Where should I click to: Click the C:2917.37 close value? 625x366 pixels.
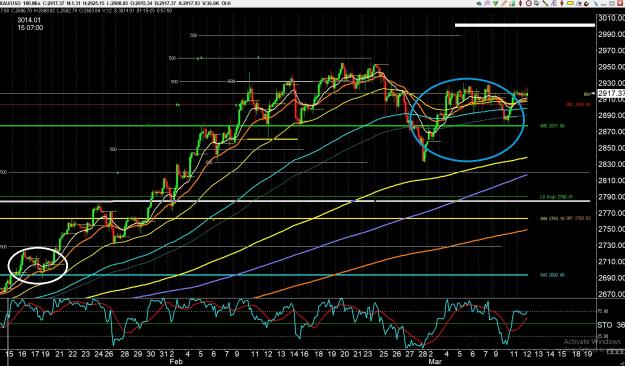[x=54, y=3]
